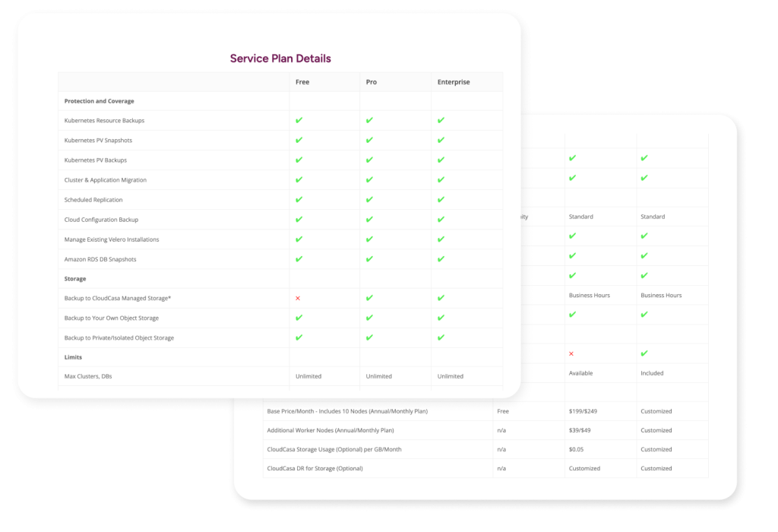
Task: Click the Enterprise checkmark for Manage Existing Velero Installations
Action: click(441, 239)
